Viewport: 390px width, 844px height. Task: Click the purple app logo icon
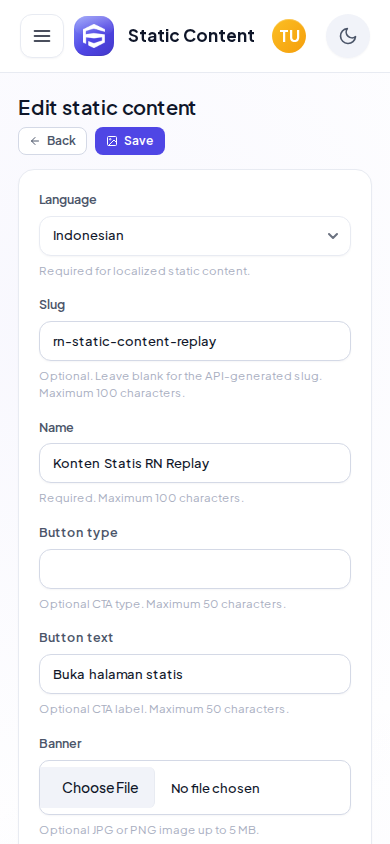click(x=94, y=36)
